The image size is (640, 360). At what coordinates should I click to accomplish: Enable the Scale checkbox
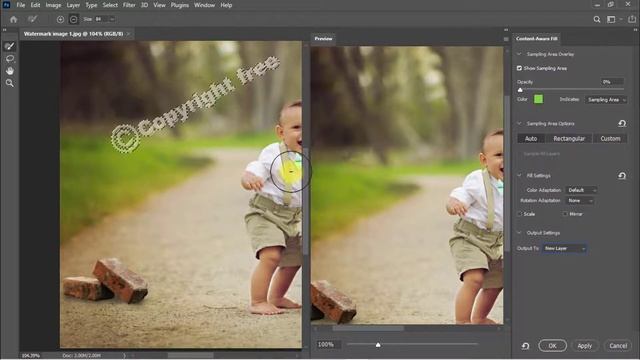pos(520,214)
